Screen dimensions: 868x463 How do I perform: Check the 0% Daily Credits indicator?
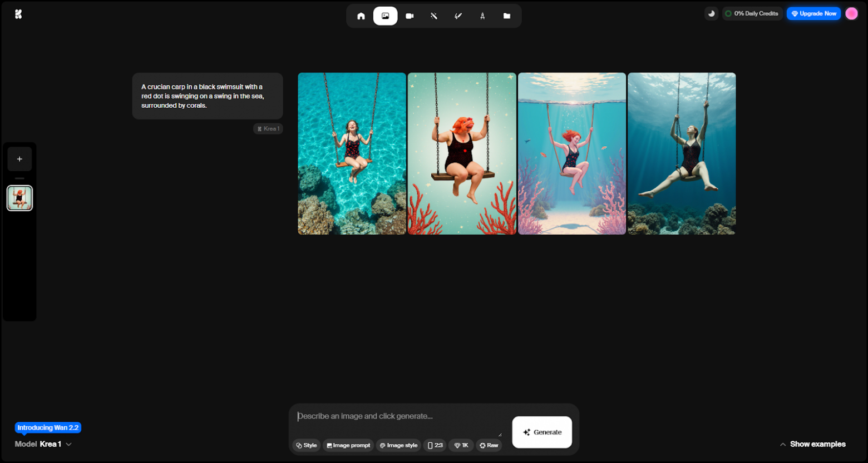(752, 13)
